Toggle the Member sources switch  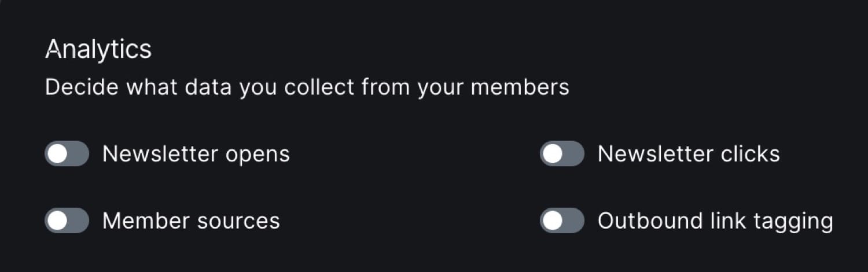click(x=67, y=220)
